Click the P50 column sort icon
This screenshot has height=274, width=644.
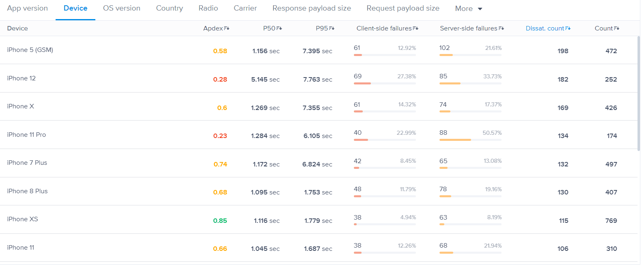tap(279, 28)
